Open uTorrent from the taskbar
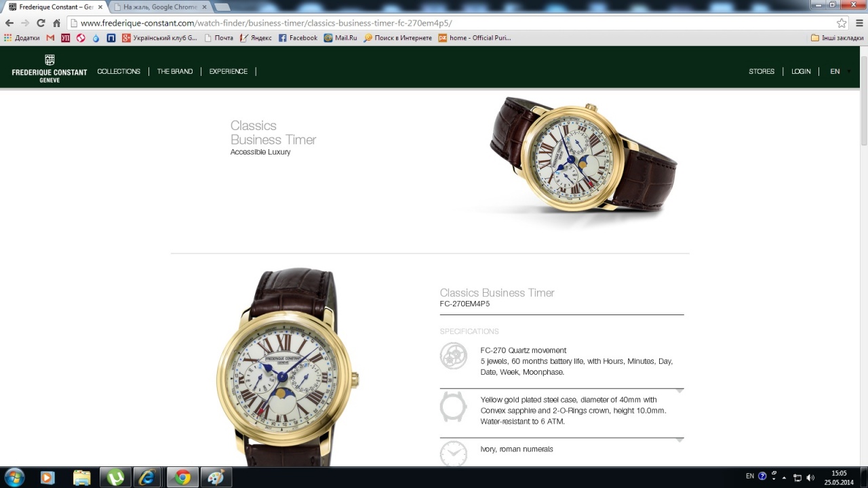868x488 pixels. click(x=115, y=477)
